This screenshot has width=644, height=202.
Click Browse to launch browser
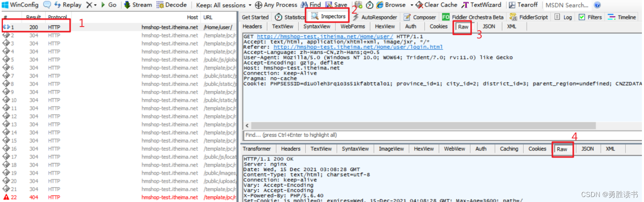pos(391,5)
